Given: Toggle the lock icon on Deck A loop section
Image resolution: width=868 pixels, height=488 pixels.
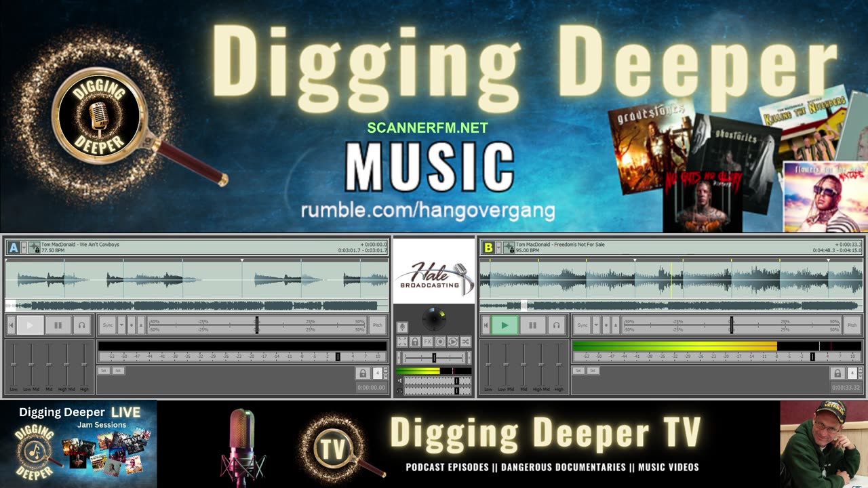Looking at the screenshot, I should click(363, 373).
